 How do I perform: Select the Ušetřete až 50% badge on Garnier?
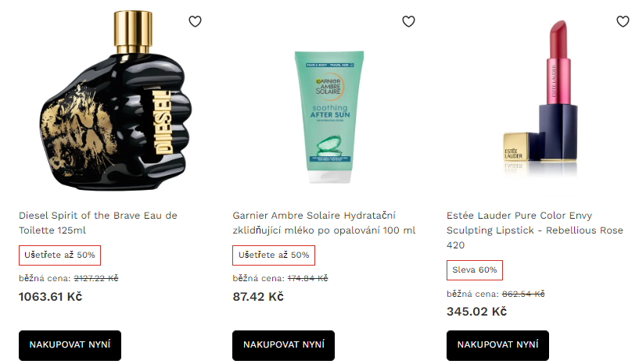click(274, 255)
